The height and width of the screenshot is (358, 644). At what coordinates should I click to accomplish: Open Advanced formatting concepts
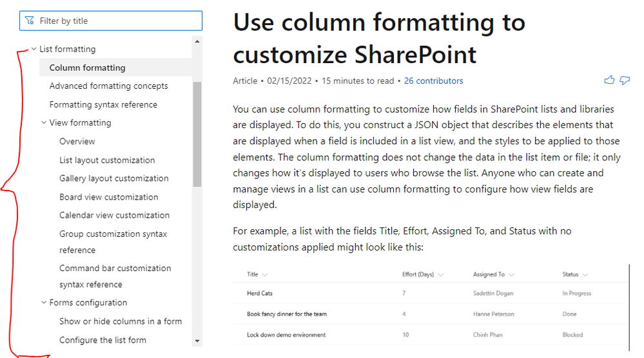point(108,86)
